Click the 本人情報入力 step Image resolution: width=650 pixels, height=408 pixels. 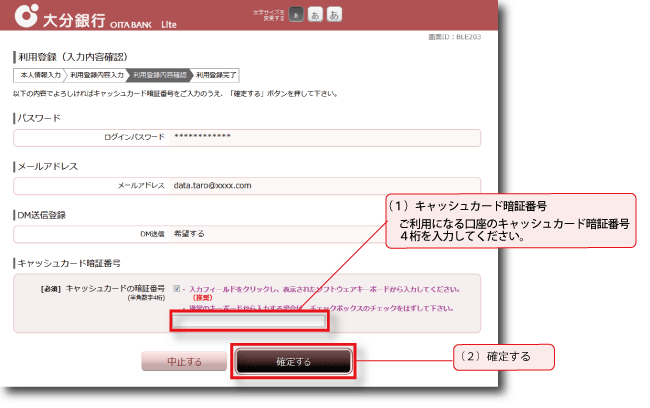coord(40,75)
